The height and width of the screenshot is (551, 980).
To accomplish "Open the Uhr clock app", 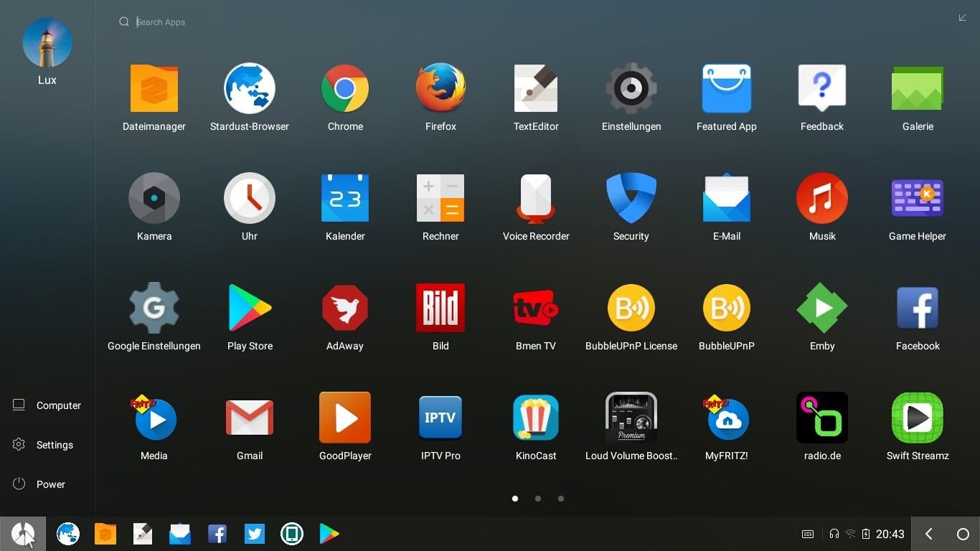I will pos(250,198).
